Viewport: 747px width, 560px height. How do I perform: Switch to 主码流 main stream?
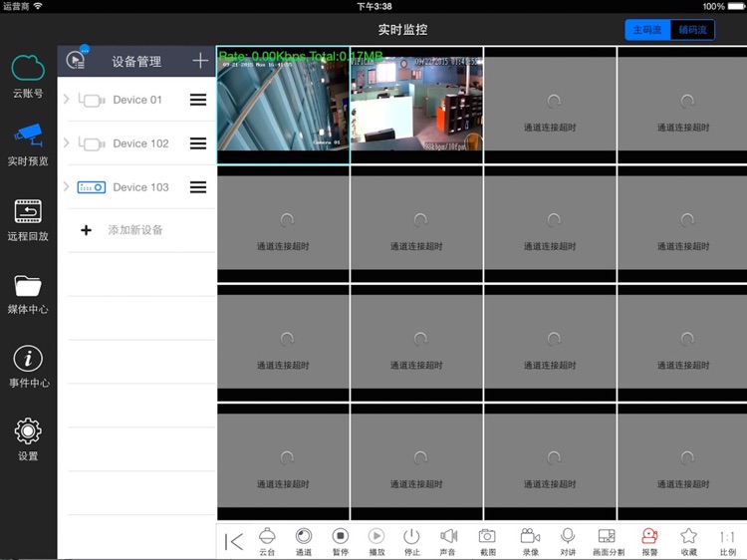pyautogui.click(x=647, y=30)
